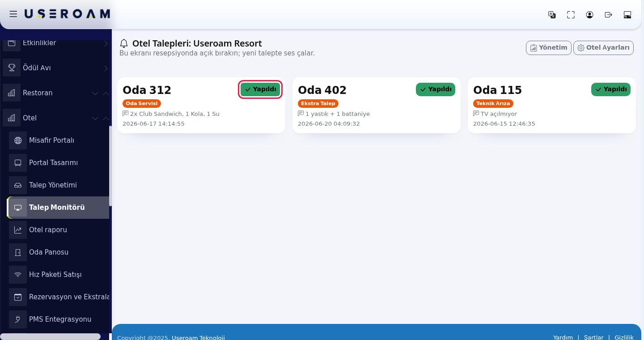Viewport: 644px width, 340px height.
Task: Click the up chevron on the Otel row
Action: pos(106,119)
